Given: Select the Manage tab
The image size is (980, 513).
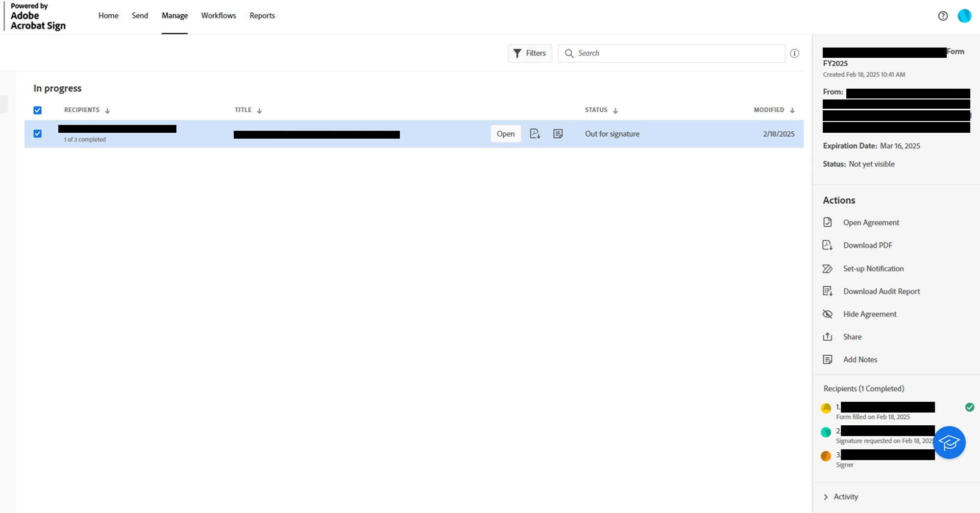Looking at the screenshot, I should 174,16.
